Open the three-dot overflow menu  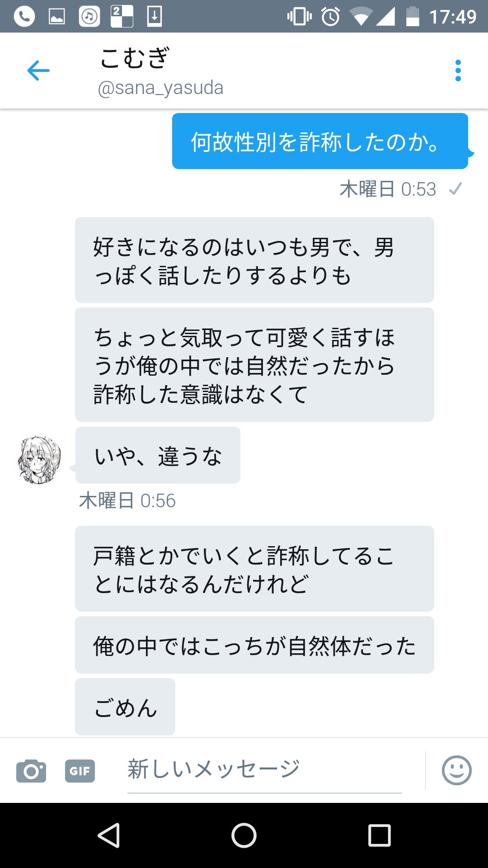point(458,71)
